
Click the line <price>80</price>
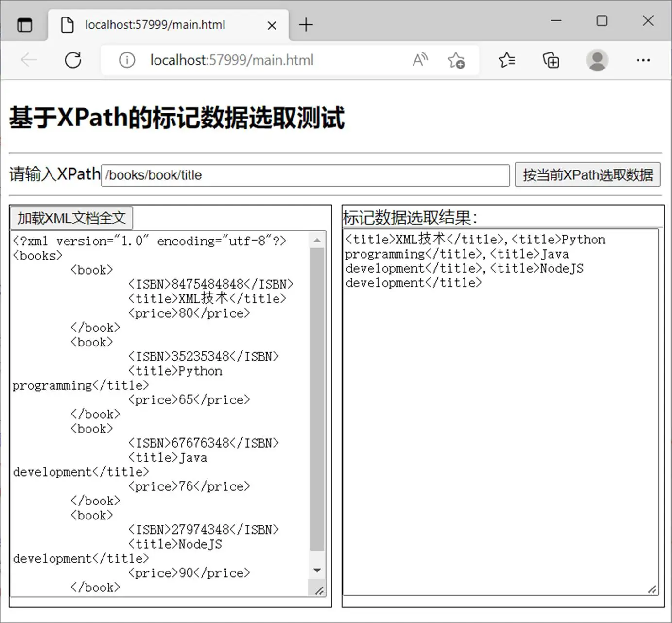coord(189,313)
